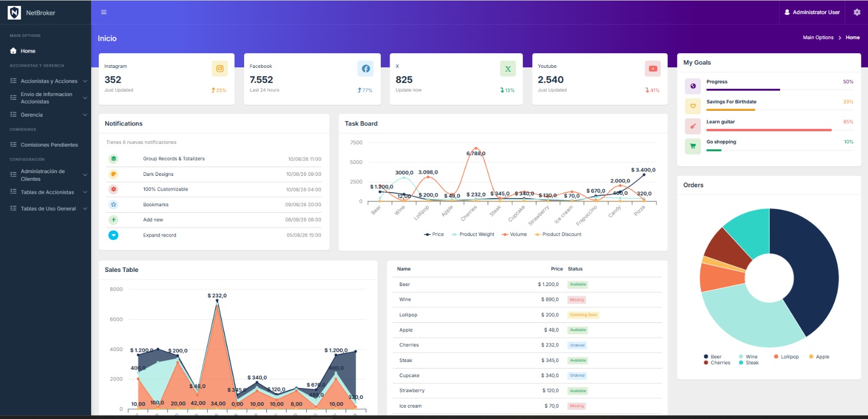Screen dimensions: 868x419
Task: Open the settings gear in top bar
Action: click(857, 12)
